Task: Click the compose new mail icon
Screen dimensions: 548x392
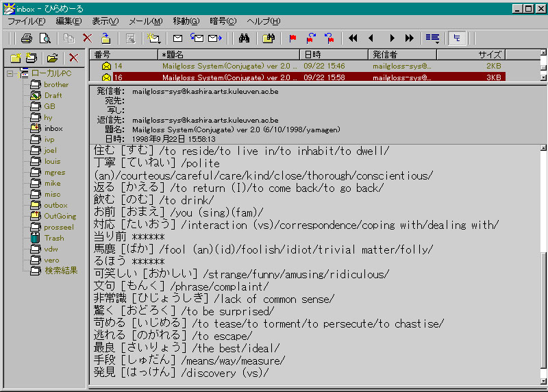Action: point(177,38)
